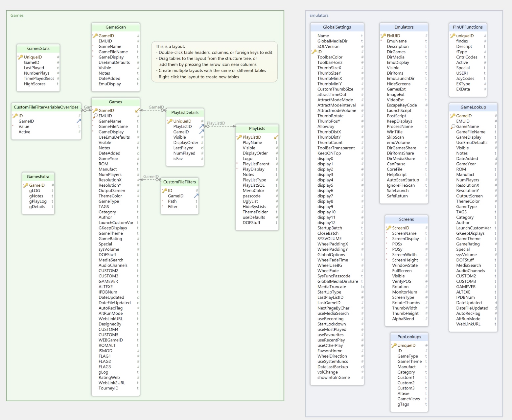The height and width of the screenshot is (420, 512).
Task: Click the PlayListID foreign key line label
Action: [216, 123]
